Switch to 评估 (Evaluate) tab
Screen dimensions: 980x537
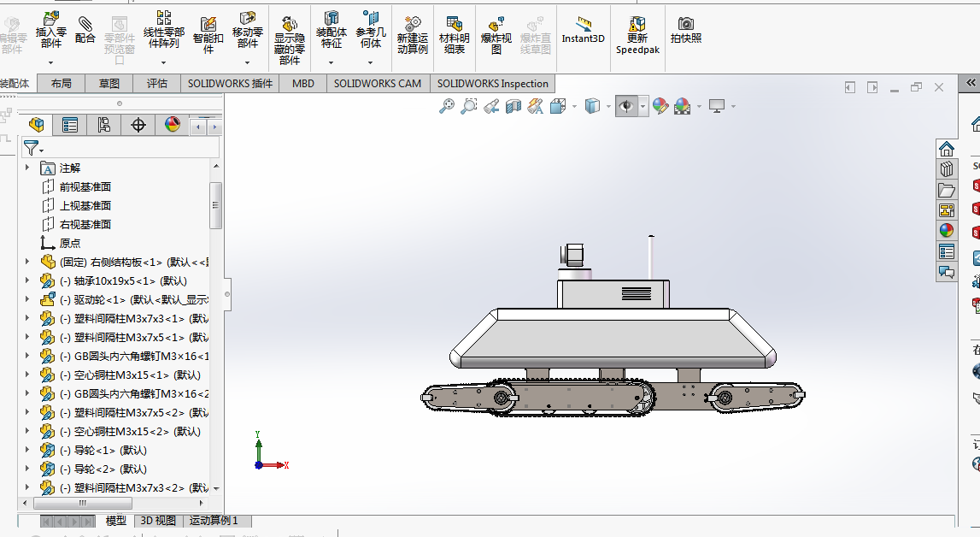pos(157,84)
